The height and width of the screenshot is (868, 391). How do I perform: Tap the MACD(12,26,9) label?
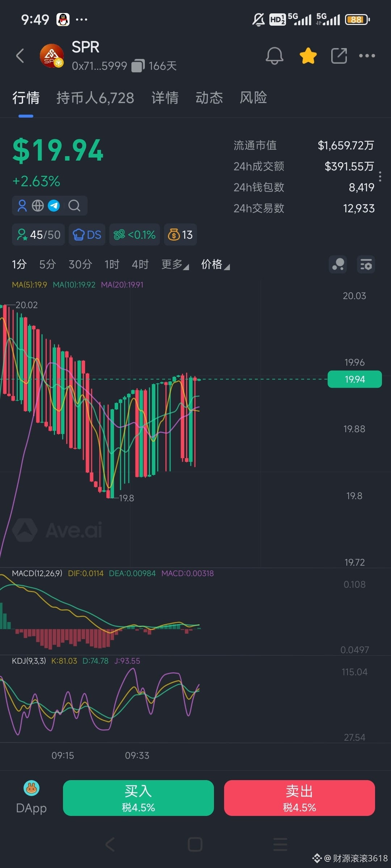pos(37,573)
